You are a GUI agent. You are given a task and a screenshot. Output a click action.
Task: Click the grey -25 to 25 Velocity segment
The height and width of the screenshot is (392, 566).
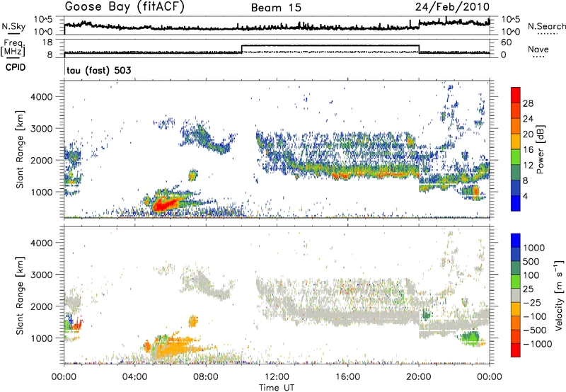[x=516, y=295]
